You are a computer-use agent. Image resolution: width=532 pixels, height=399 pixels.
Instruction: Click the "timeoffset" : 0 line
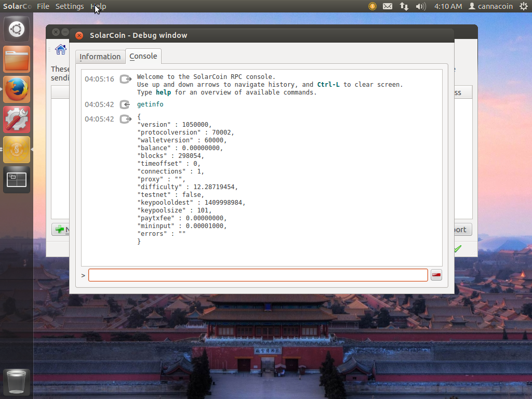pos(169,164)
